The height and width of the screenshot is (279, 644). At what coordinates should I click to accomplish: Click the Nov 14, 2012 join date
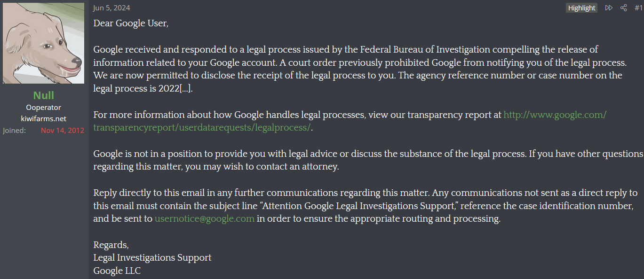click(x=63, y=131)
